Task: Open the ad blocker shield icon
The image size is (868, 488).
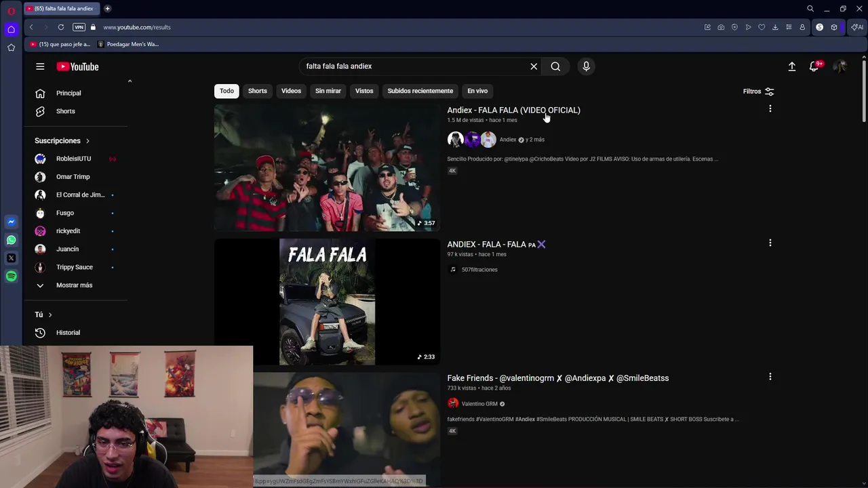Action: [x=734, y=27]
